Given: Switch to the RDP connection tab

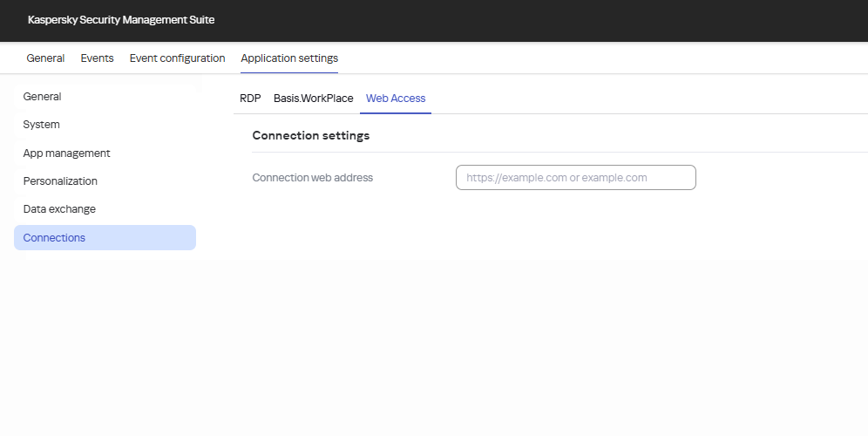Looking at the screenshot, I should [250, 99].
